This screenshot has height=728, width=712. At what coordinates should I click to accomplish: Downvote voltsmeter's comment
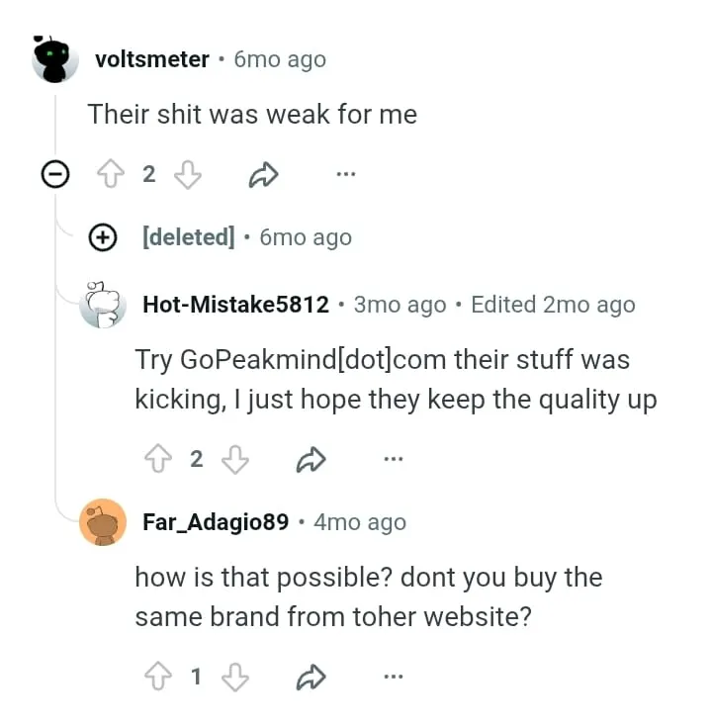pyautogui.click(x=188, y=175)
